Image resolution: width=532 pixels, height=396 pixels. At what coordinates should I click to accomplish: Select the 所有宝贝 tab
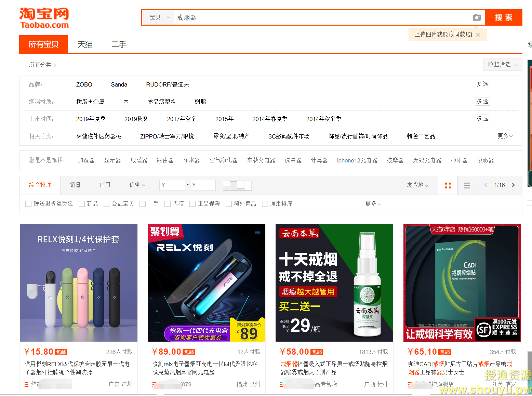[x=43, y=44]
